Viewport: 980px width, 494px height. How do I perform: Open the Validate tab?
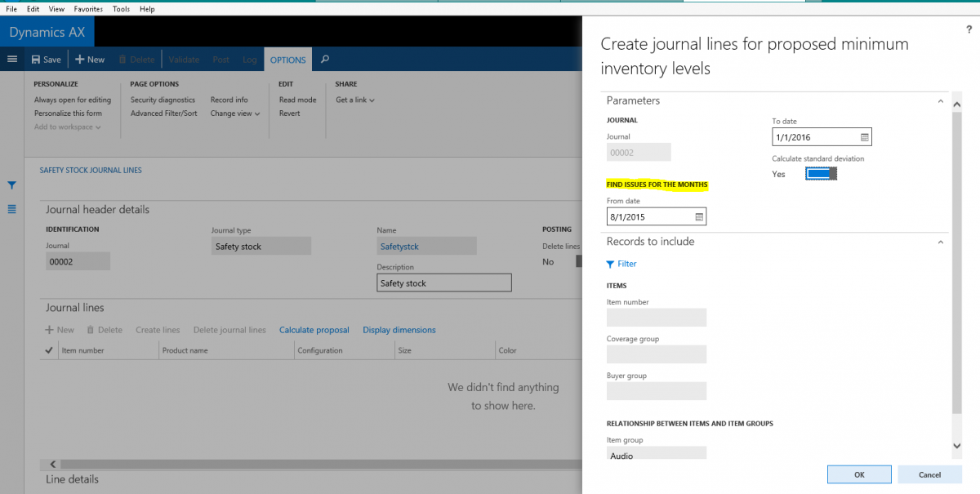pyautogui.click(x=184, y=60)
